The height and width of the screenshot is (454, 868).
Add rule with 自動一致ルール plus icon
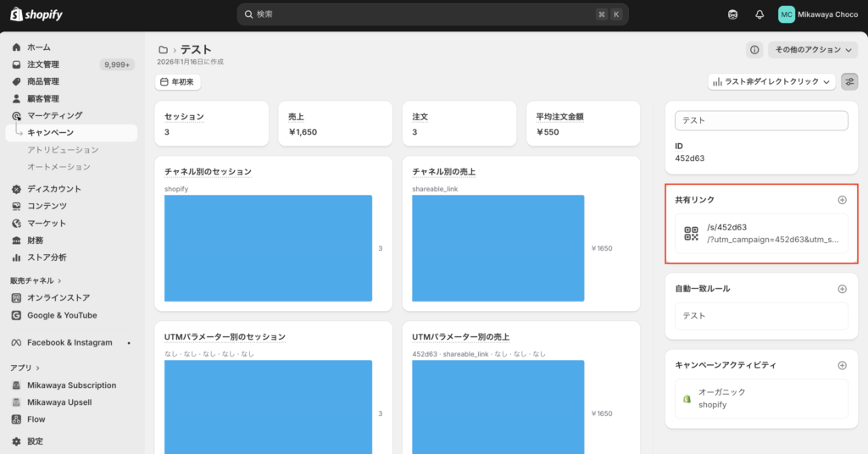click(842, 289)
